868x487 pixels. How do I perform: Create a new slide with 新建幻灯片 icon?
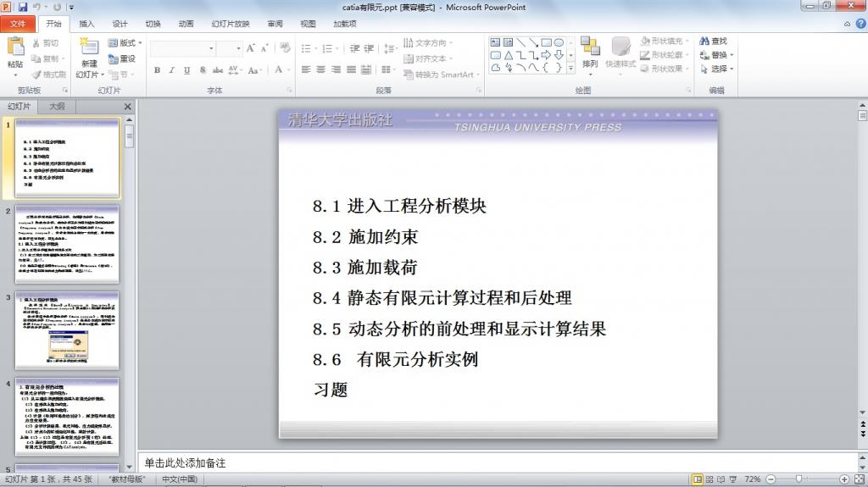[88, 47]
